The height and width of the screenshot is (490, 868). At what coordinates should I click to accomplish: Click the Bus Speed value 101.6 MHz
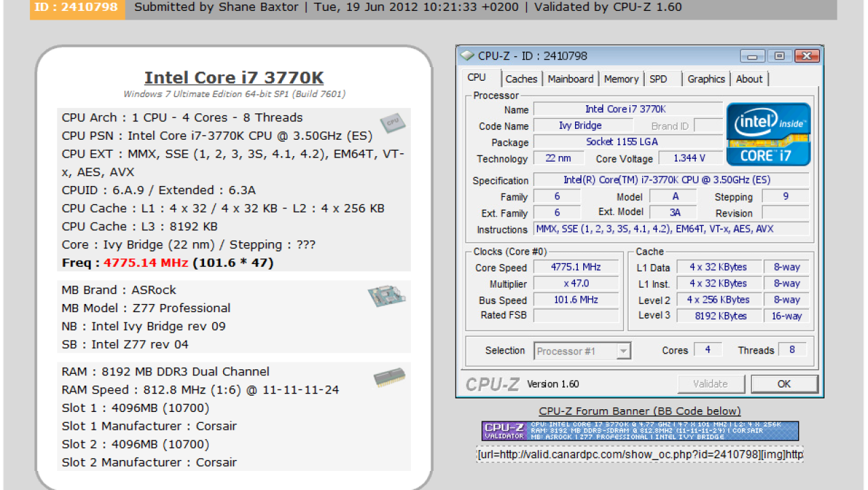coord(576,299)
